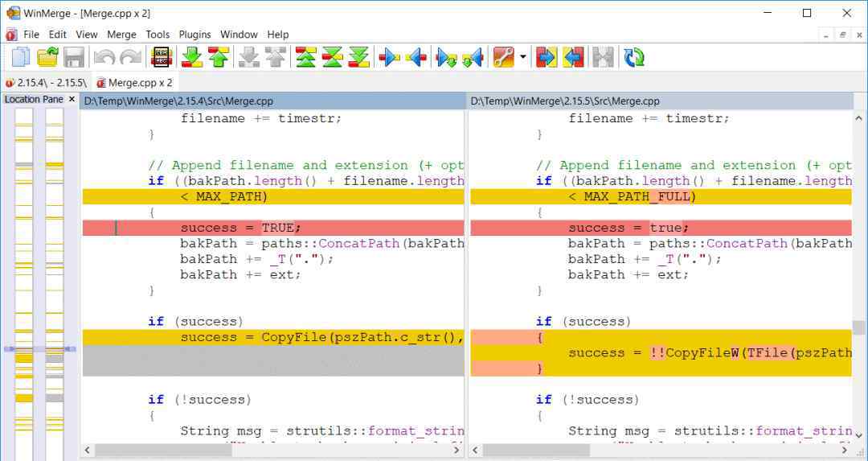
Task: Open the Tools menu
Action: point(158,35)
